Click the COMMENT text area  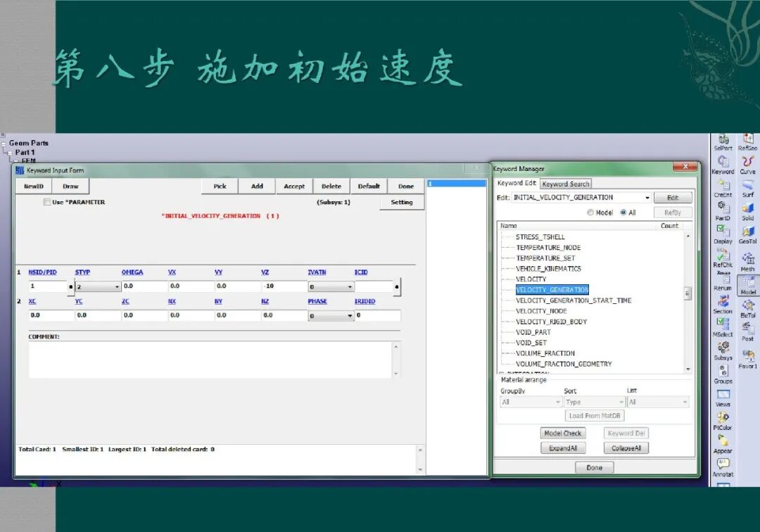tap(210, 360)
